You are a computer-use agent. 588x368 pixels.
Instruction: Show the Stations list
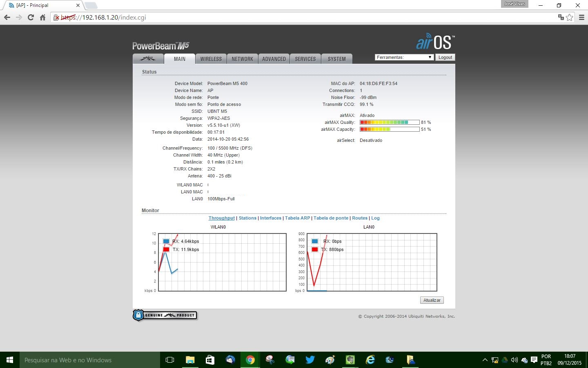click(247, 218)
